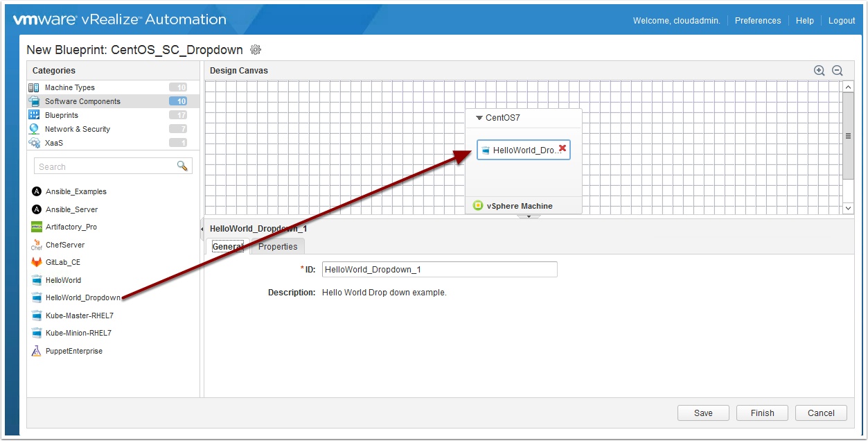Click the ChefServer component icon
This screenshot has height=441, width=868.
37,245
